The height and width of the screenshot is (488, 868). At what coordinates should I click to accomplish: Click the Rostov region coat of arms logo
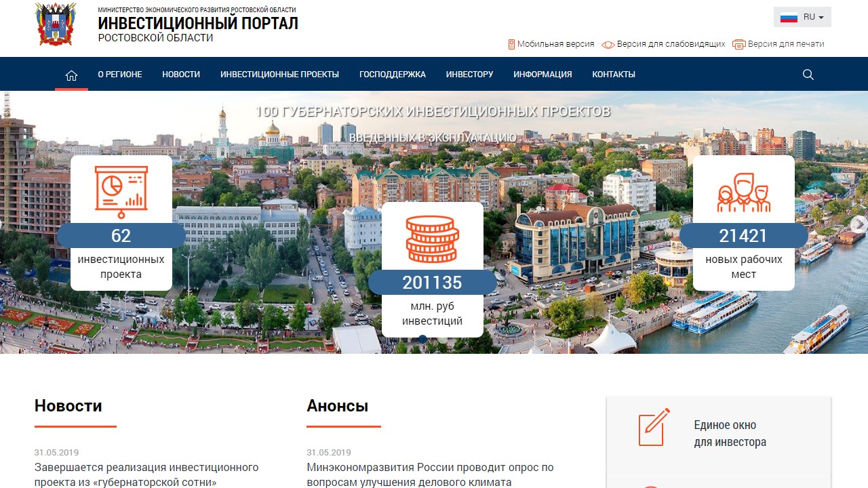click(x=56, y=24)
